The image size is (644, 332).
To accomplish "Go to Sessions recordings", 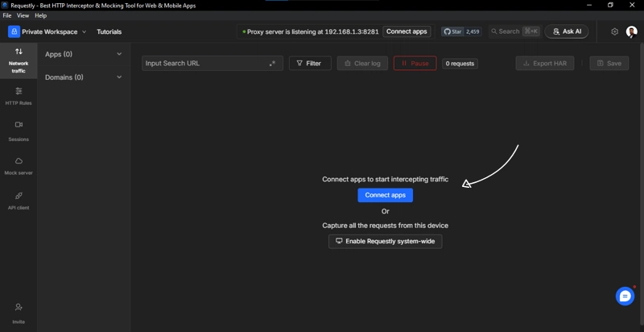I will [x=19, y=131].
